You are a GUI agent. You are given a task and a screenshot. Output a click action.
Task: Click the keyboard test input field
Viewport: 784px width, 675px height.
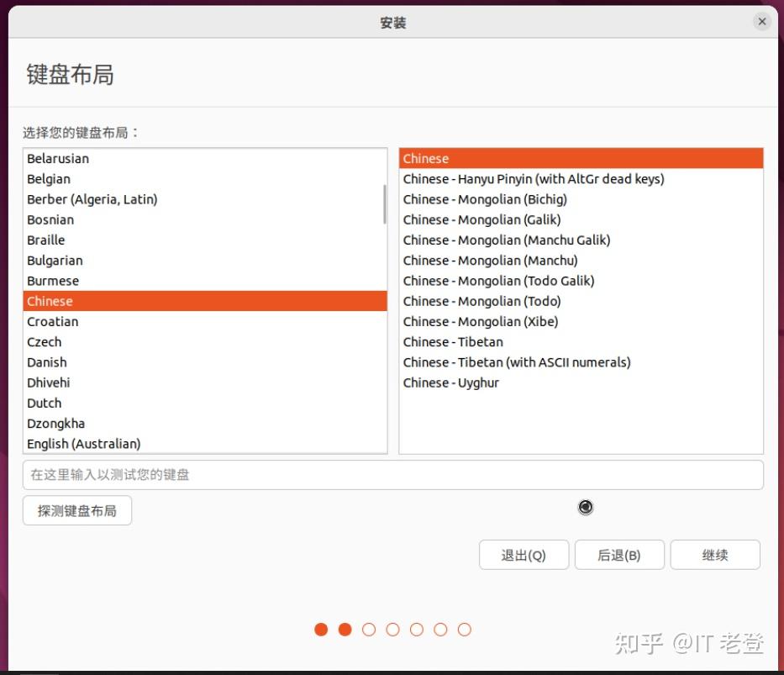pos(392,475)
